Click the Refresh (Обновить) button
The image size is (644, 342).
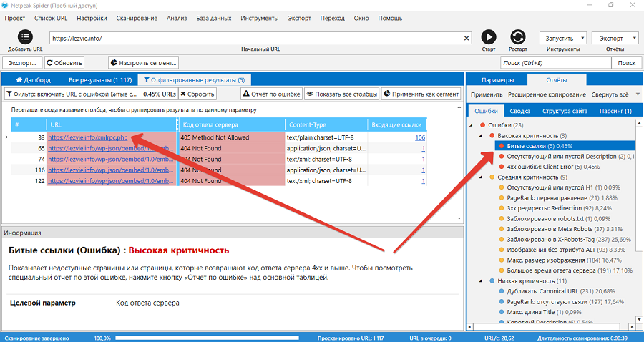point(64,63)
